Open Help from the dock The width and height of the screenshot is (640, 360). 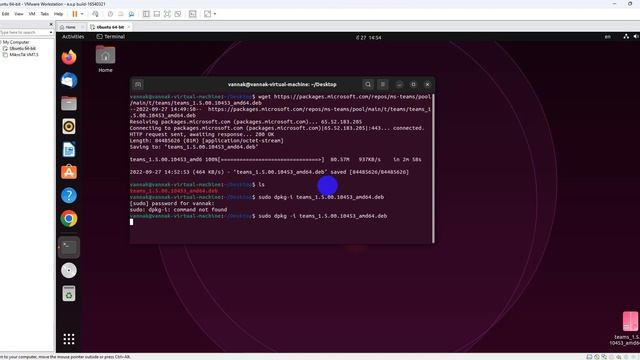click(69, 196)
